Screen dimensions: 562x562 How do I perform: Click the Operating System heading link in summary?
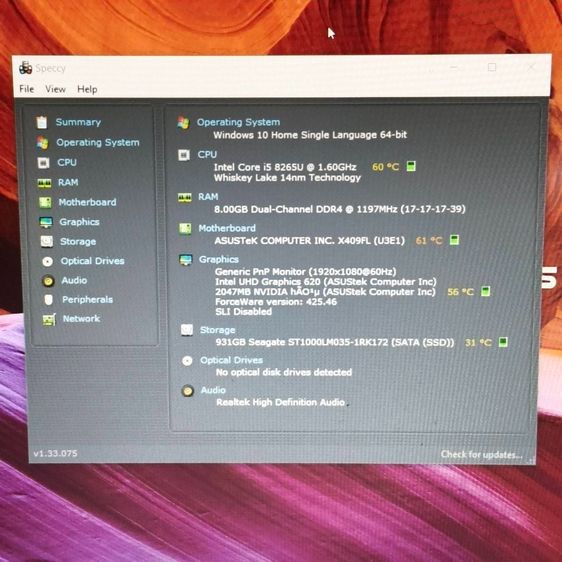tap(238, 122)
